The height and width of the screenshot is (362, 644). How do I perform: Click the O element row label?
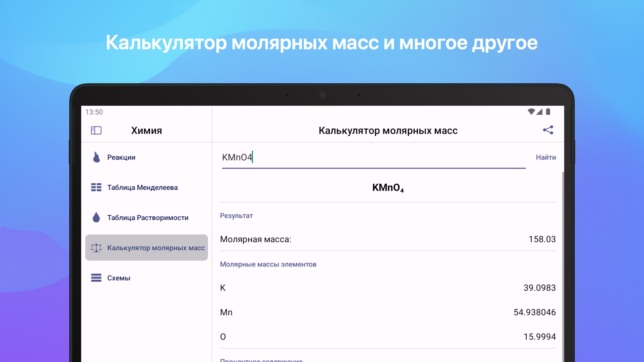(x=223, y=337)
